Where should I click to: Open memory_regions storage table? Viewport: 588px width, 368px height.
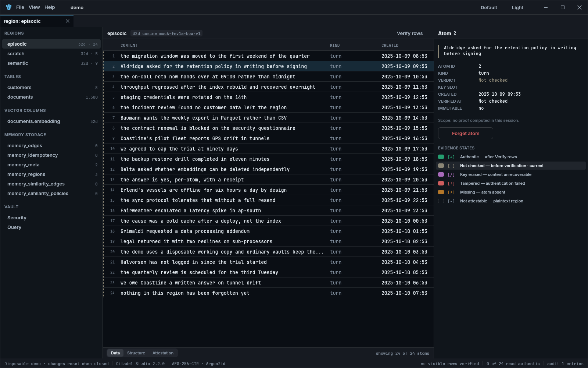51,174
